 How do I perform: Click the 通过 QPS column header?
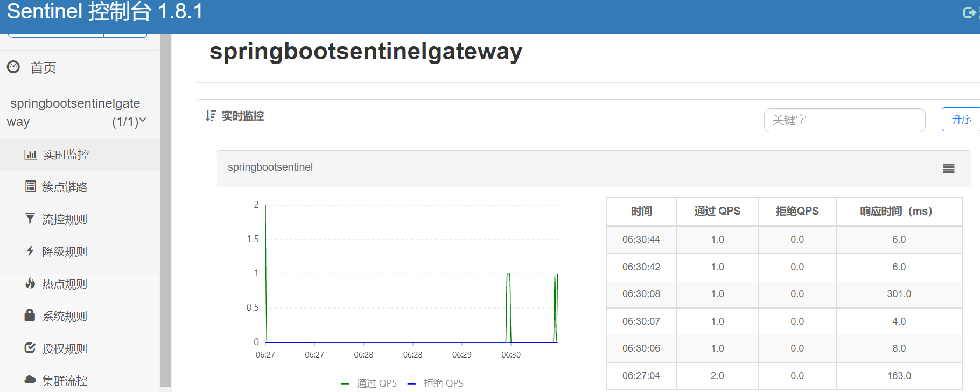pyautogui.click(x=717, y=211)
